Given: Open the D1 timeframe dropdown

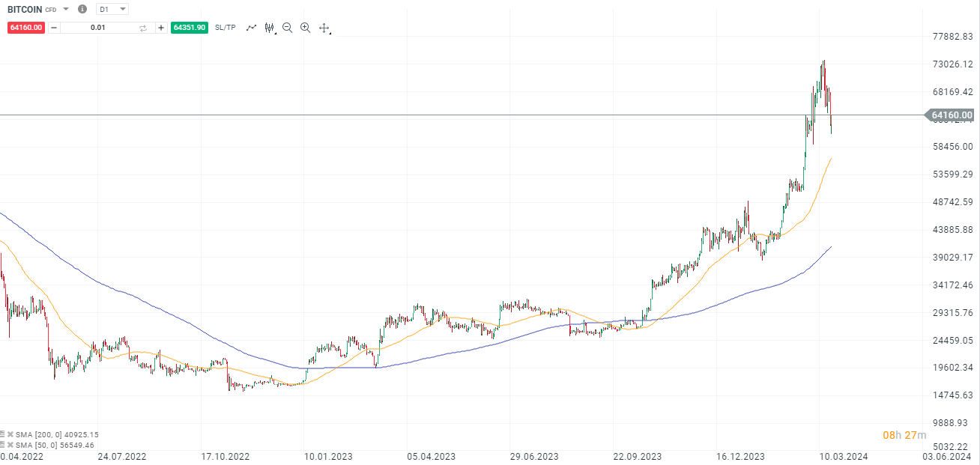Looking at the screenshot, I should 111,9.
